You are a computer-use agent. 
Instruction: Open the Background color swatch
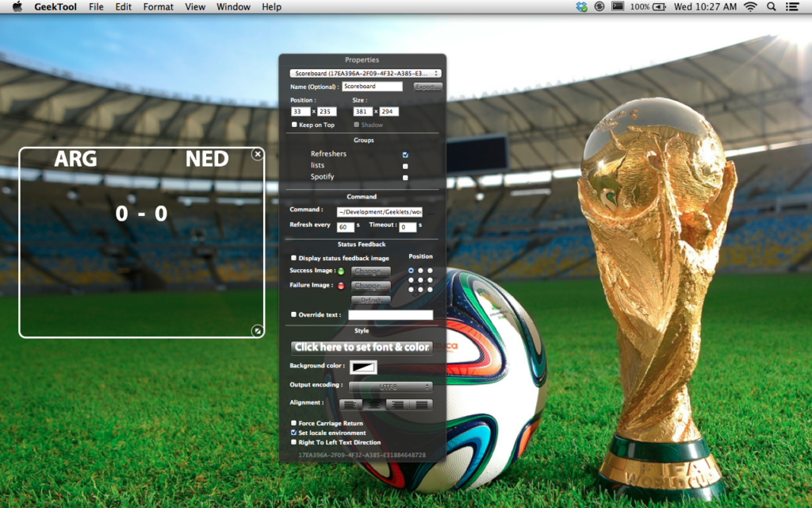coord(364,367)
